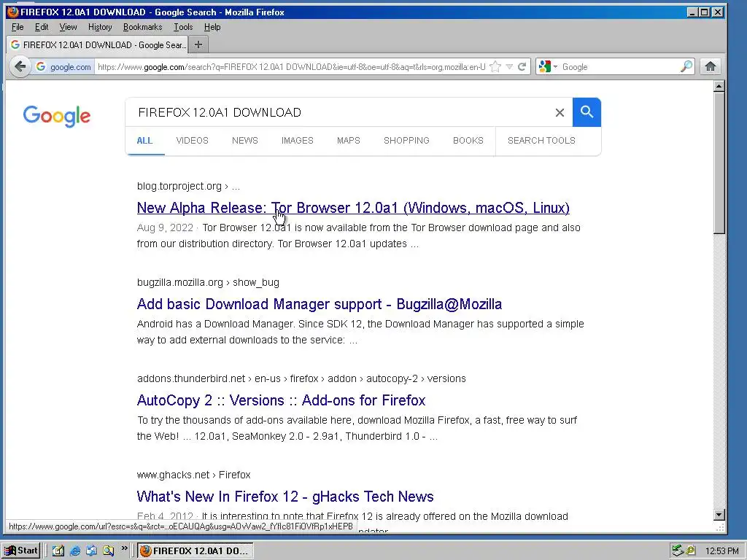The width and height of the screenshot is (747, 560).
Task: Click the vertical scrollbar thumb
Action: [x=719, y=163]
